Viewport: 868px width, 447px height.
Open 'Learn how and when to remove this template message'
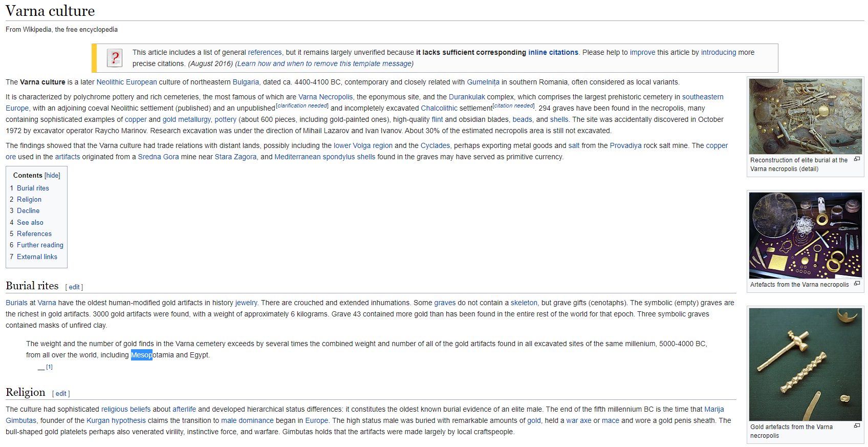[x=324, y=63]
